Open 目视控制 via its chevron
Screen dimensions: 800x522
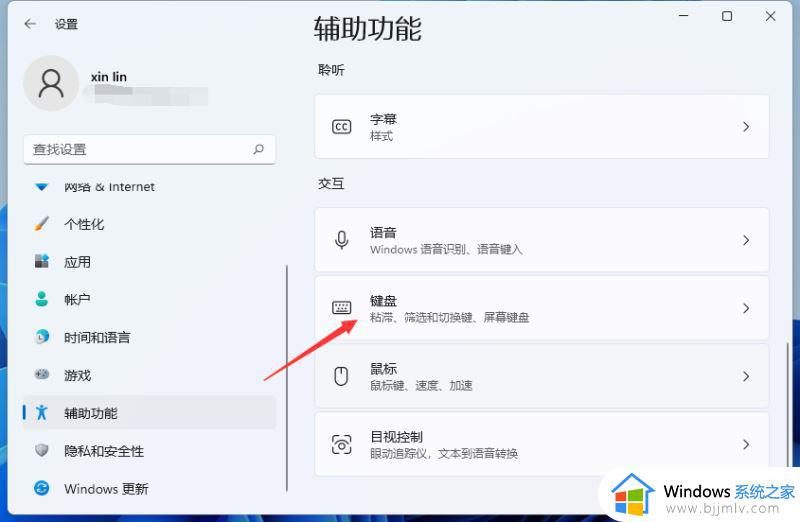tap(746, 444)
